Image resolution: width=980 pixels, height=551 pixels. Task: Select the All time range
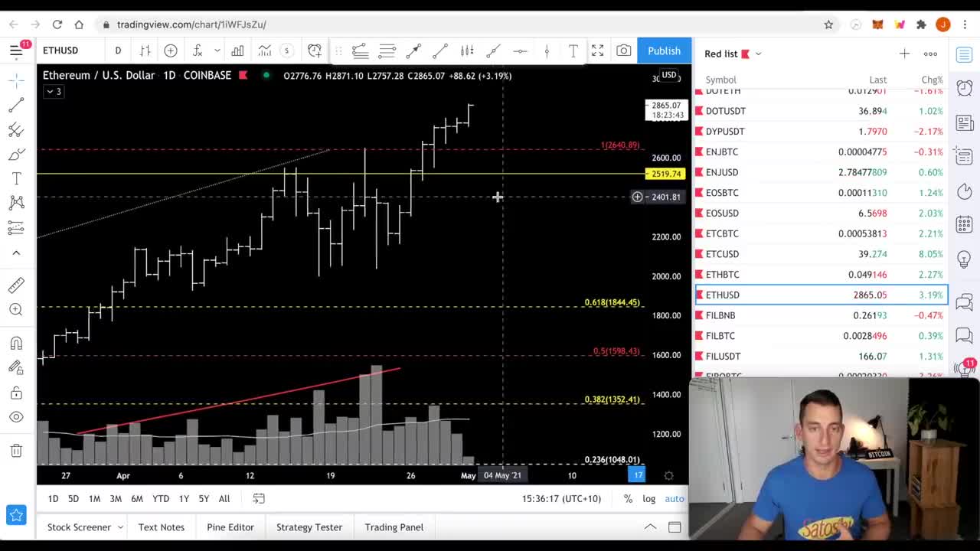pos(224,499)
